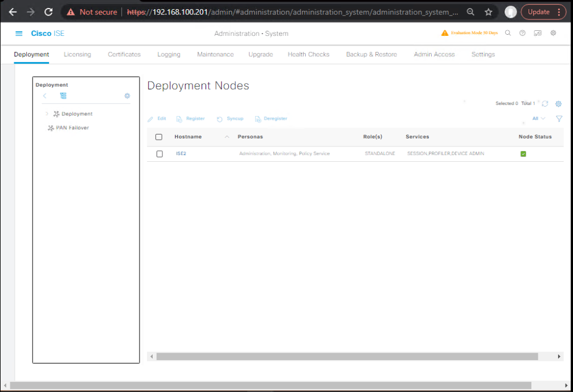The width and height of the screenshot is (573, 392).
Task: Switch to the Admin Access tab
Action: [x=434, y=54]
